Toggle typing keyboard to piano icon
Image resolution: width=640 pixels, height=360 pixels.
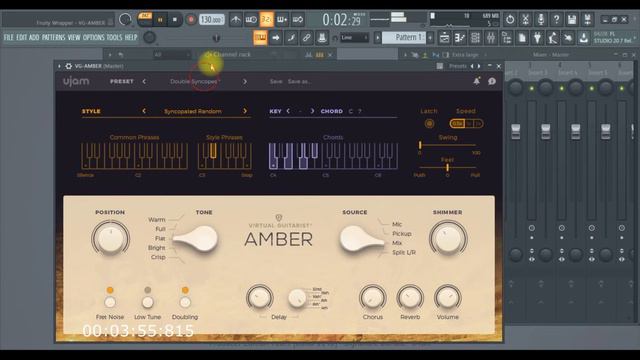pos(260,38)
